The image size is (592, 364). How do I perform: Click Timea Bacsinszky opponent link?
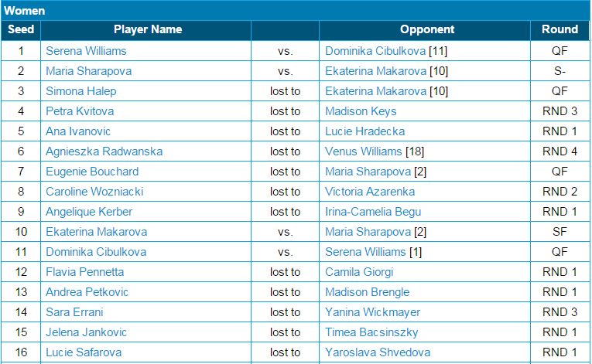(372, 332)
